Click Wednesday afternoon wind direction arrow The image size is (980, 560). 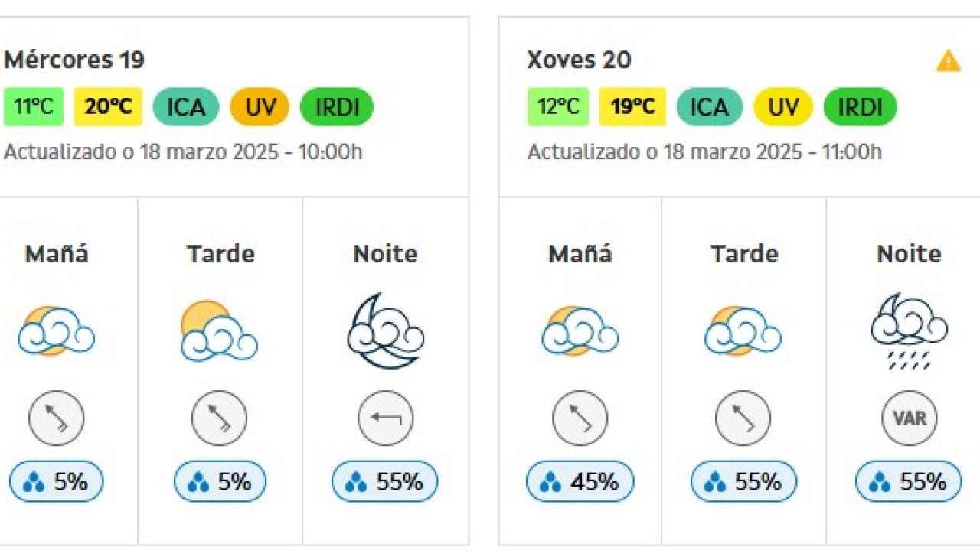pos(219,418)
